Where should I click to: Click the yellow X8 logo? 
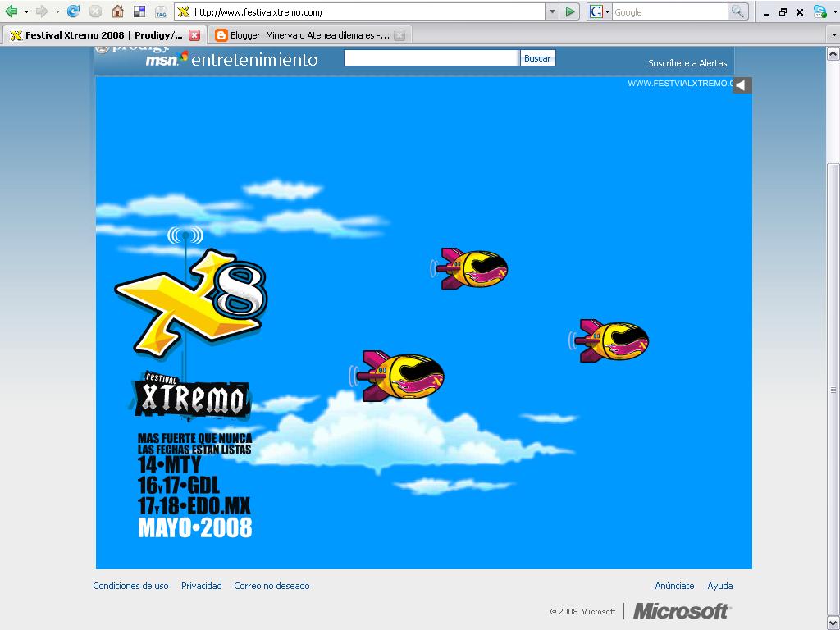click(191, 302)
